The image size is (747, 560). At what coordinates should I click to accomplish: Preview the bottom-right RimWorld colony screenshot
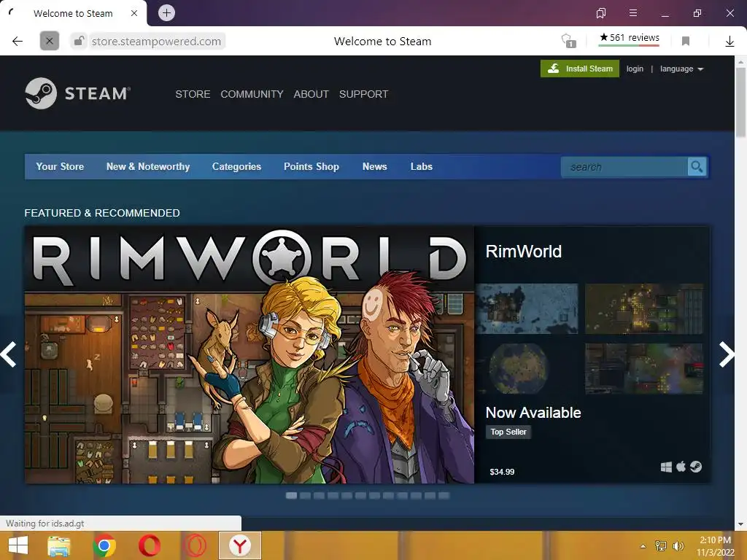coord(644,368)
